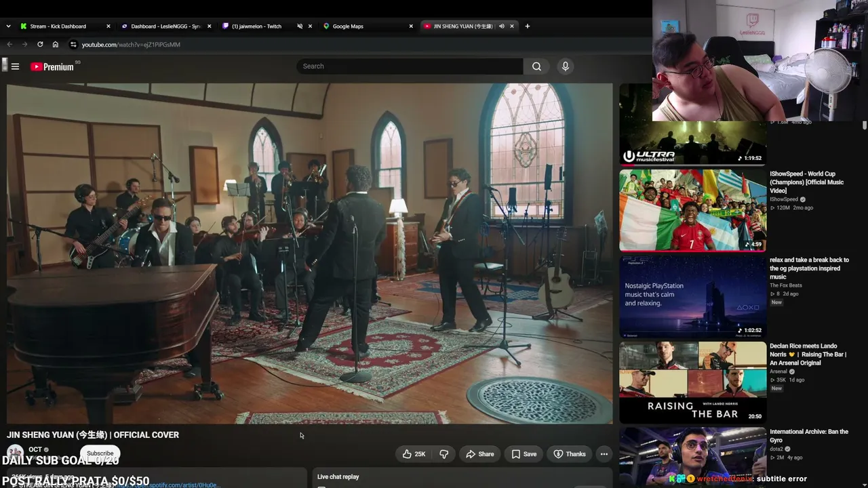Open the Ultra Music Festival video thumbnail
Viewport: 868px width, 488px height.
[x=692, y=125]
